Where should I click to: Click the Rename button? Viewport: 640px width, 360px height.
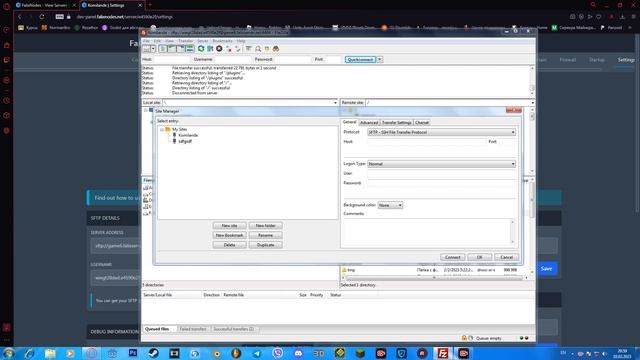pyautogui.click(x=265, y=236)
